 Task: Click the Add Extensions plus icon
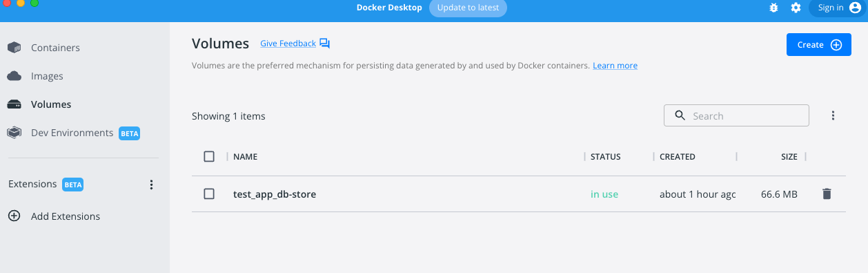[x=14, y=216]
